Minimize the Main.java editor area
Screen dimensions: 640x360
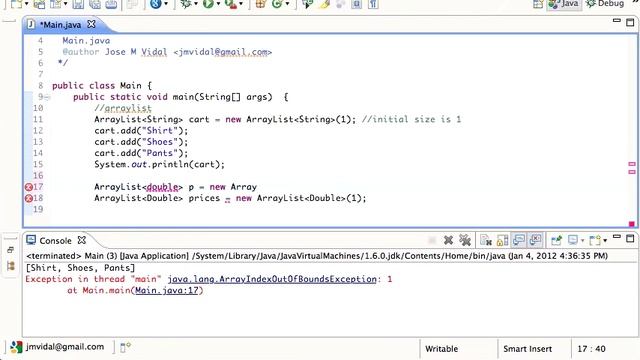point(617,20)
